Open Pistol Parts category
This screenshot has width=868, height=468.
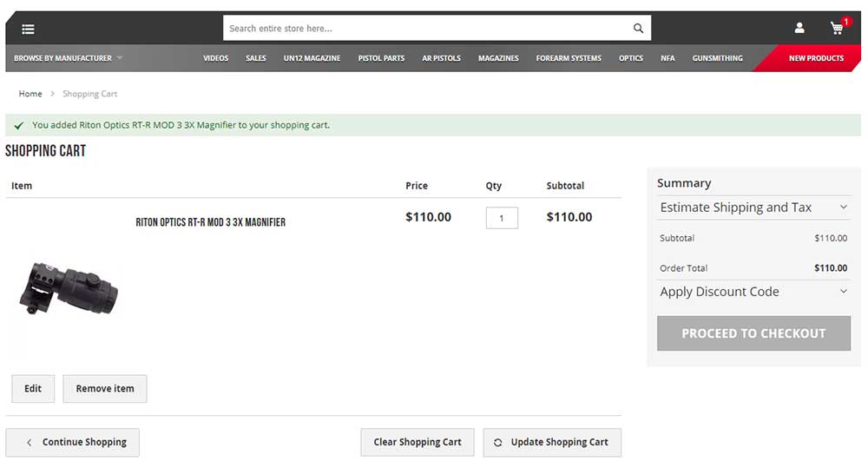(381, 58)
